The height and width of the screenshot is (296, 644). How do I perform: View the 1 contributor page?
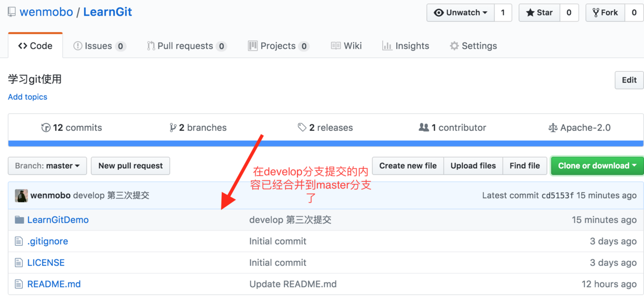[452, 128]
